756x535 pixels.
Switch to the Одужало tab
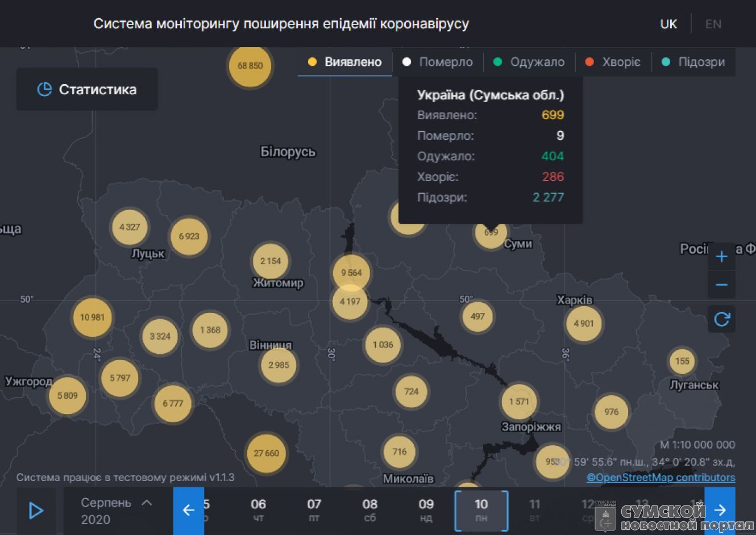click(x=529, y=62)
